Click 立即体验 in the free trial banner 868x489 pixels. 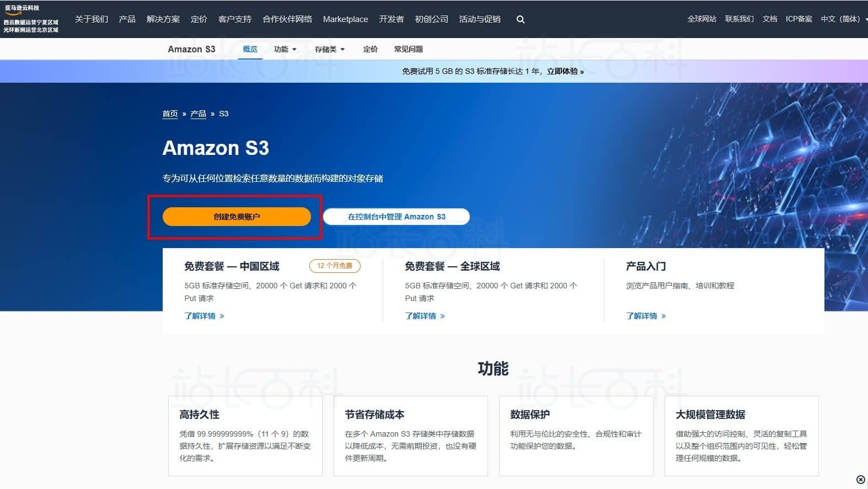coord(565,71)
